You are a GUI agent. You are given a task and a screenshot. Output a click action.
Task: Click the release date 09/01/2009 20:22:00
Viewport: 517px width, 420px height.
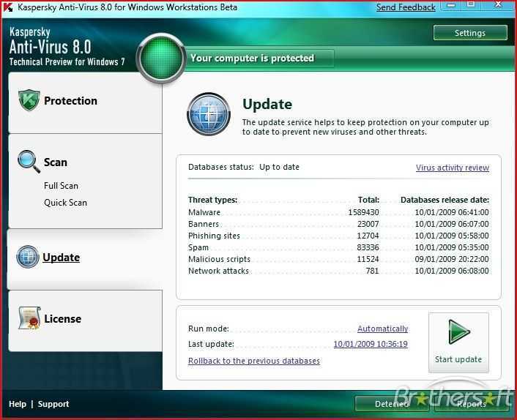pyautogui.click(x=452, y=259)
